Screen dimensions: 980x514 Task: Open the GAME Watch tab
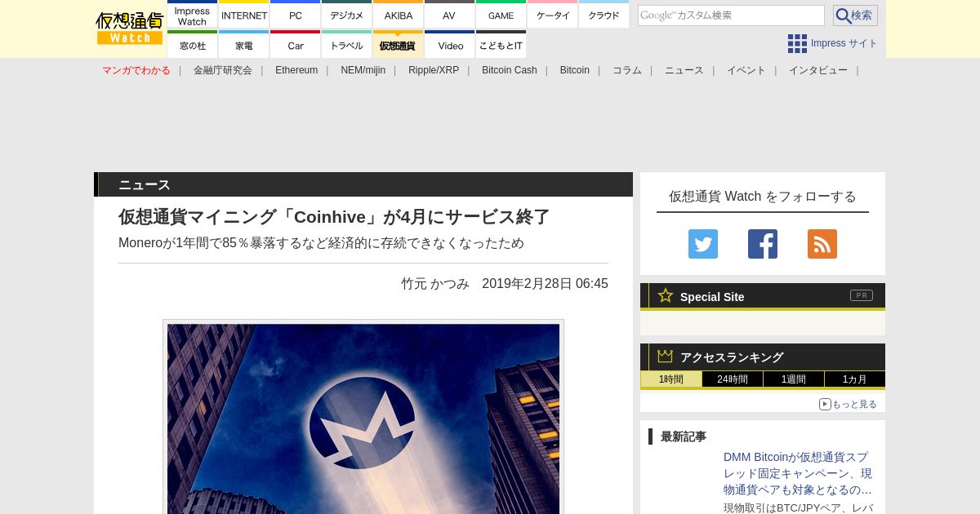501,15
